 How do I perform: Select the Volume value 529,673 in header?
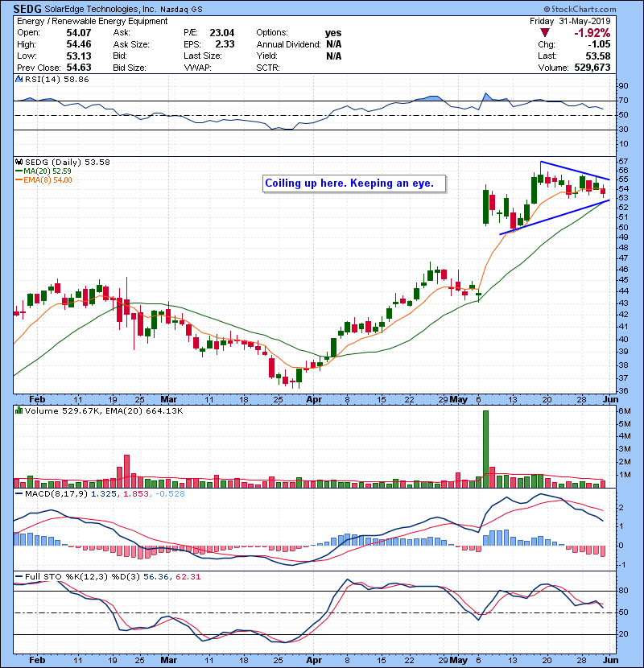[592, 68]
